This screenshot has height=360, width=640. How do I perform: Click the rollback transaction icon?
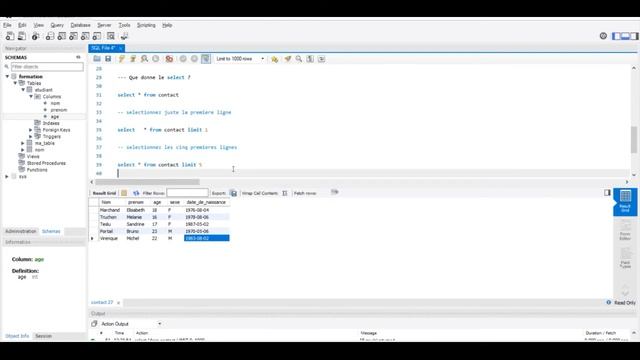pyautogui.click(x=194, y=59)
